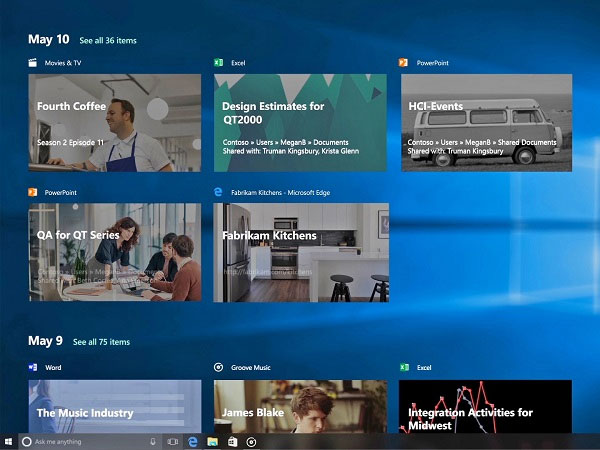The width and height of the screenshot is (600, 450).
Task: Open the Fabrikam Kitchens web page card
Action: (301, 253)
